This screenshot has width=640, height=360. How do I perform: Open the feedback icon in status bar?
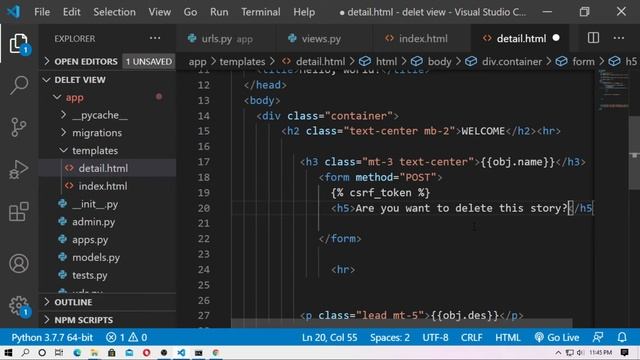pyautogui.click(x=598, y=338)
